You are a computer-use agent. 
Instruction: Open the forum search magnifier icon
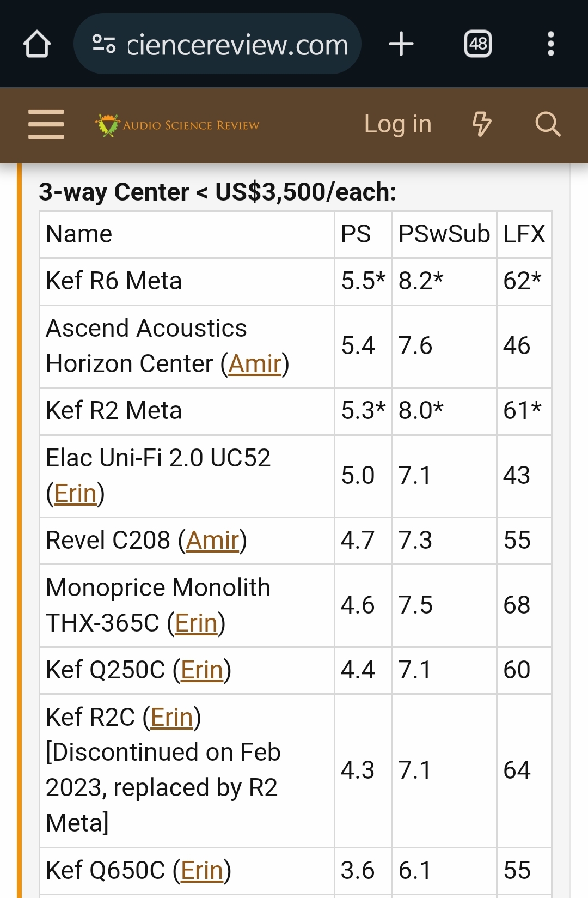coord(548,124)
